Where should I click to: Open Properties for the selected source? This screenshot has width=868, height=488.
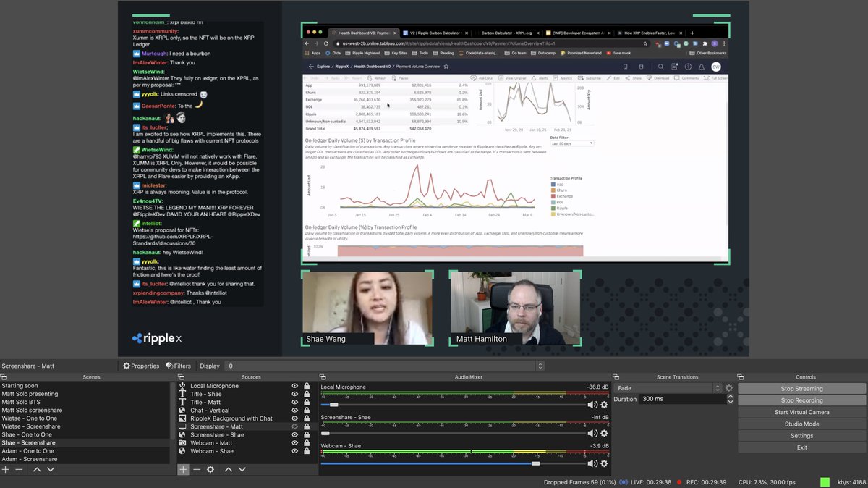(x=141, y=366)
